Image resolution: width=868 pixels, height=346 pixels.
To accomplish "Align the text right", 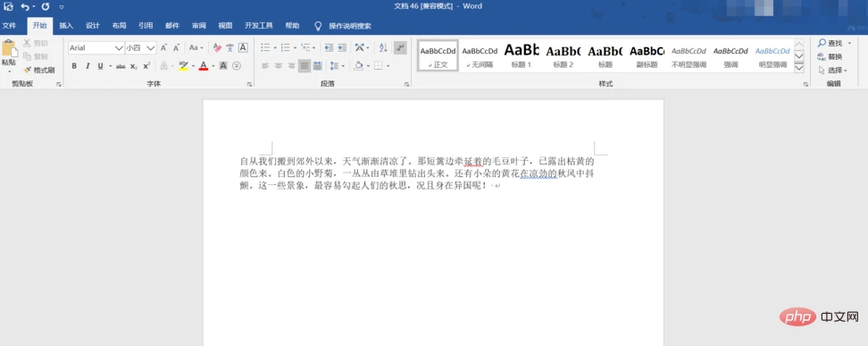I will point(291,66).
